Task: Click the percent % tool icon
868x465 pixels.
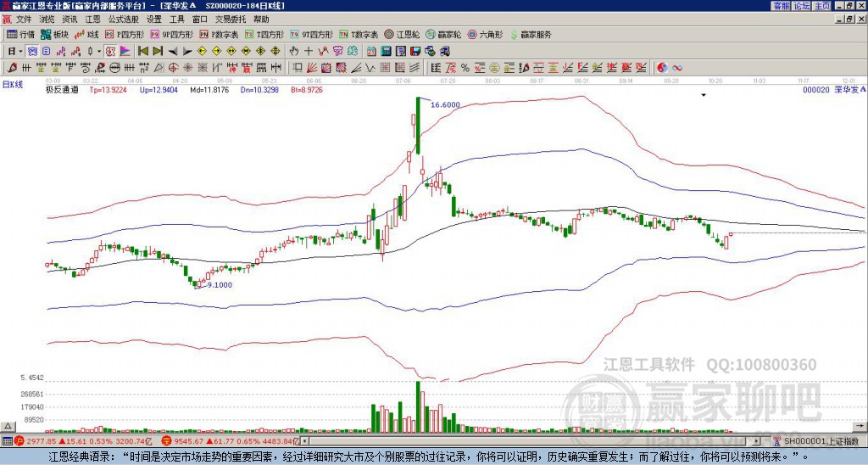Action: click(465, 68)
